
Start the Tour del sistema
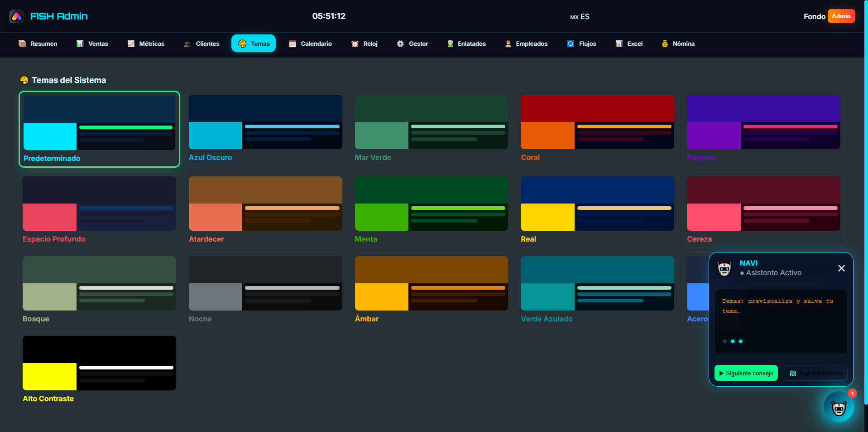coord(815,373)
